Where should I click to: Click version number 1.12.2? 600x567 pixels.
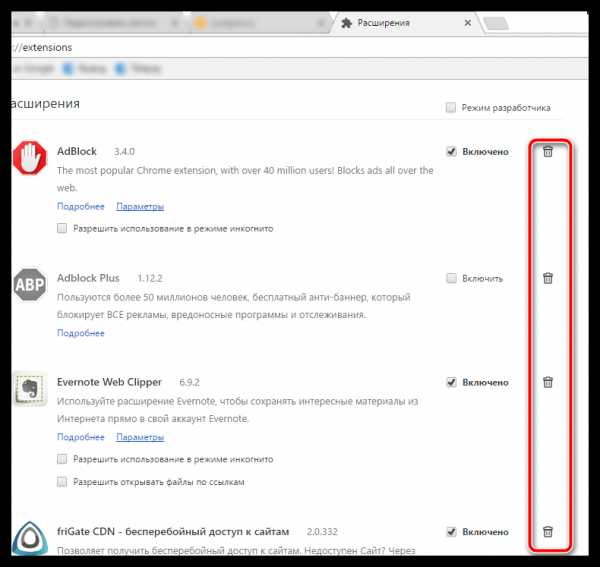pyautogui.click(x=150, y=279)
